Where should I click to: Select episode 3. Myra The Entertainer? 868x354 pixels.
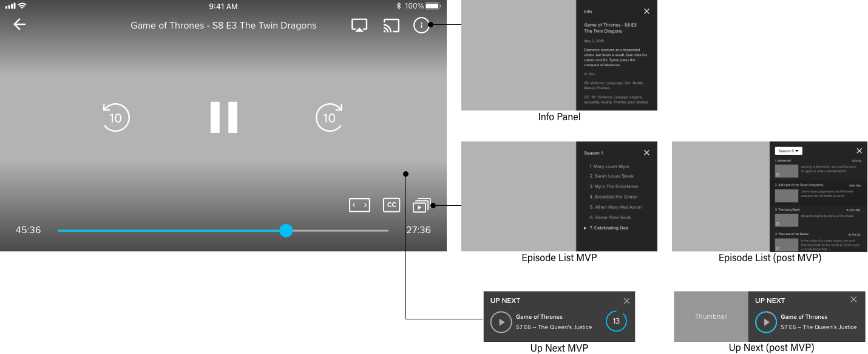click(614, 186)
